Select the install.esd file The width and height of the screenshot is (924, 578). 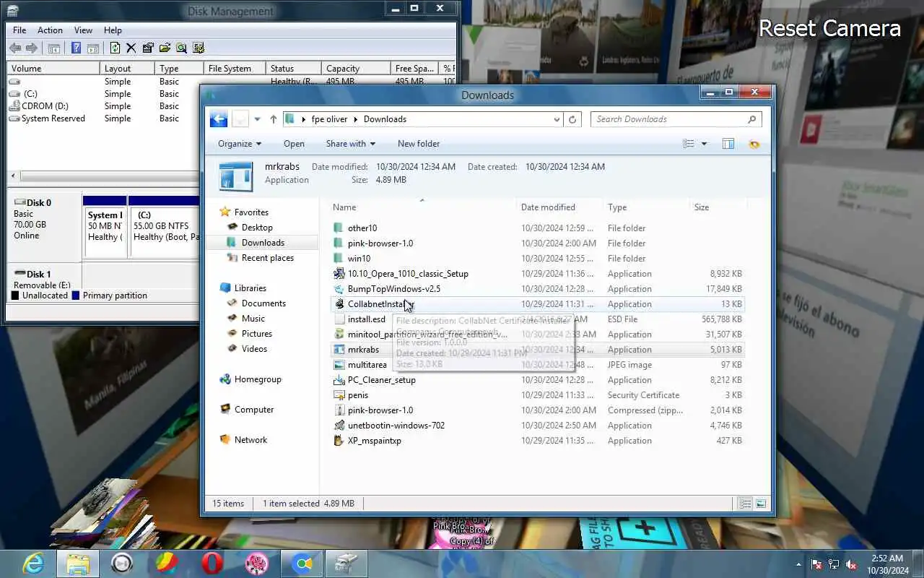click(x=367, y=319)
